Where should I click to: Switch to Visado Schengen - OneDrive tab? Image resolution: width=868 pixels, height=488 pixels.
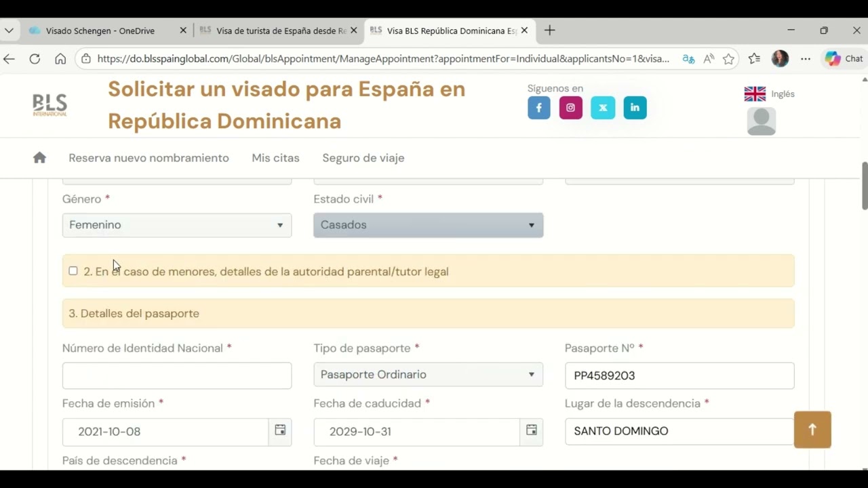100,30
